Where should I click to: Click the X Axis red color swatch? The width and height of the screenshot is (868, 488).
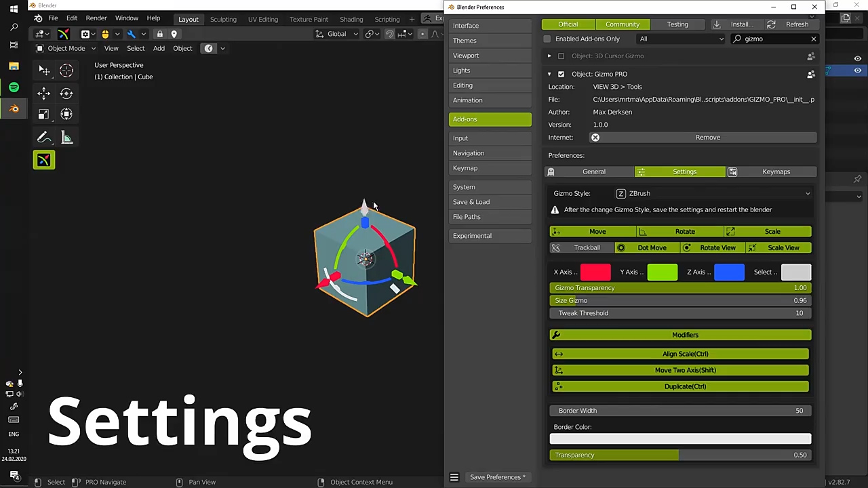point(595,272)
